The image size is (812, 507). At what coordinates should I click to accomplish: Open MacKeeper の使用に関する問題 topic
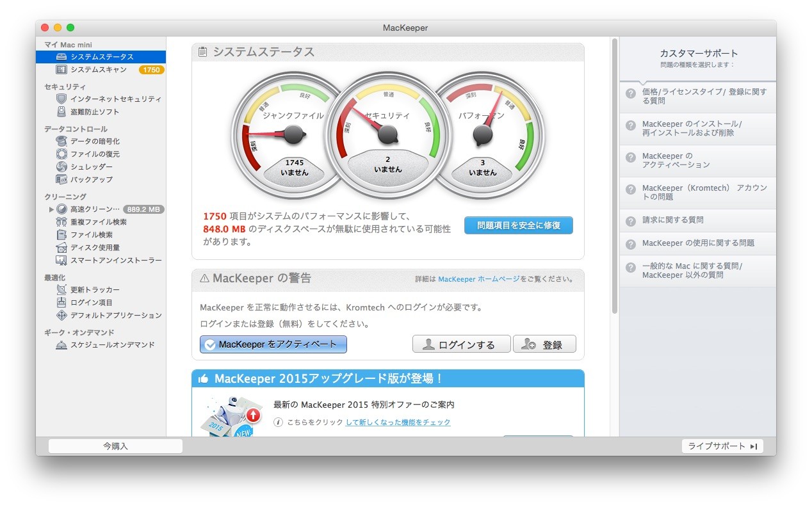698,243
